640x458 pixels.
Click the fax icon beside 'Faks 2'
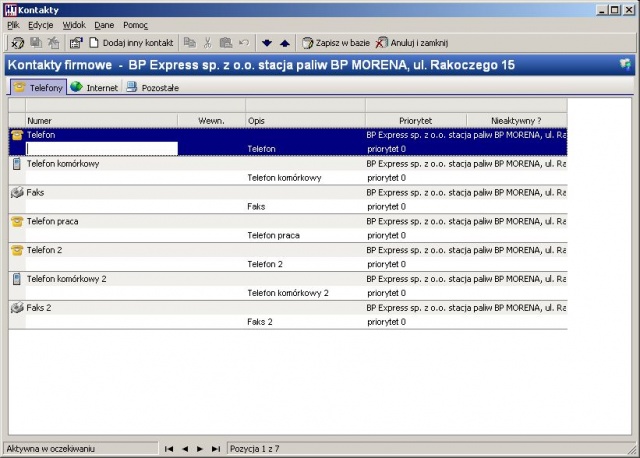click(17, 307)
